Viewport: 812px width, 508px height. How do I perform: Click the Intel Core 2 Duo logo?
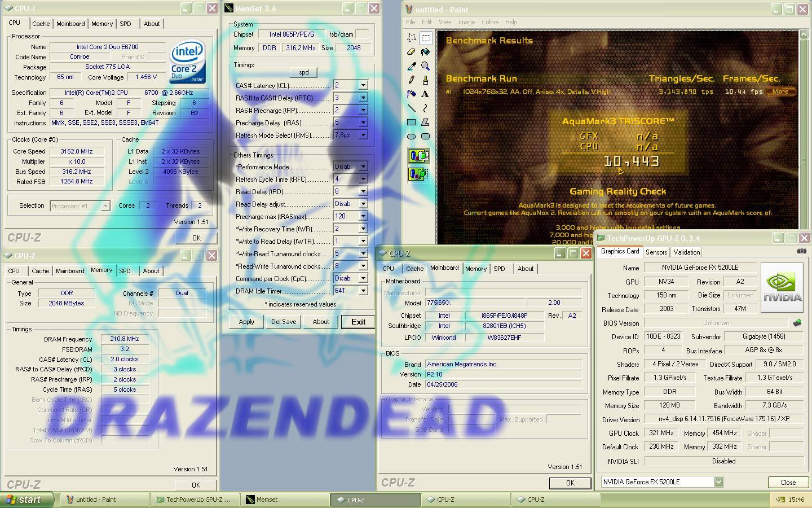(187, 62)
